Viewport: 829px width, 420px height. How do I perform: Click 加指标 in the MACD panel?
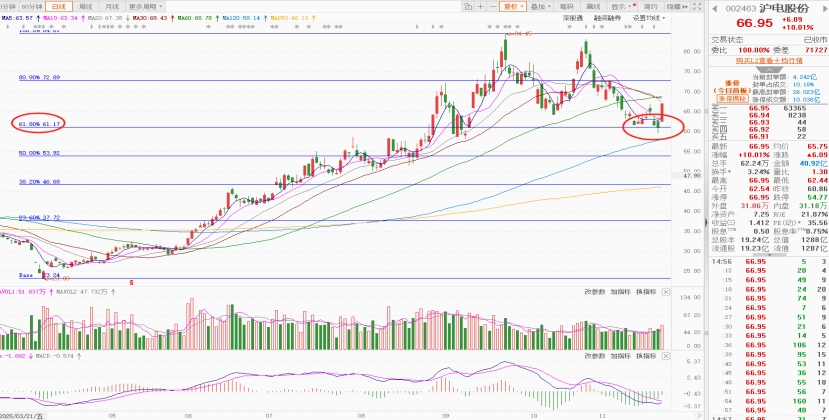pos(621,357)
